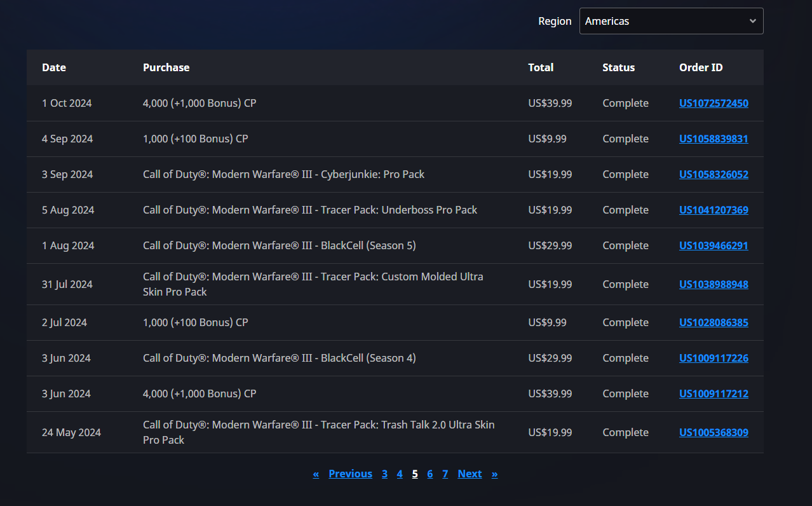Open order US1009117226
Image resolution: width=812 pixels, height=506 pixels.
714,358
